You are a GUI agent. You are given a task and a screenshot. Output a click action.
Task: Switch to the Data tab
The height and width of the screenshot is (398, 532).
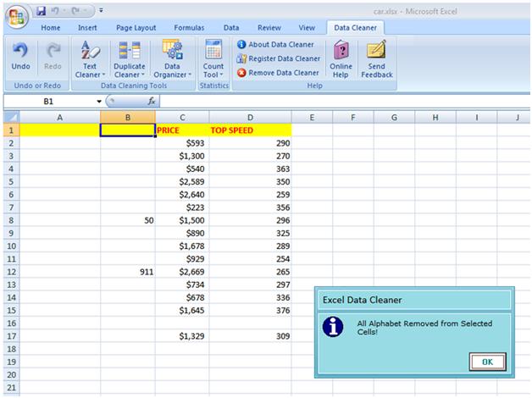coord(231,28)
